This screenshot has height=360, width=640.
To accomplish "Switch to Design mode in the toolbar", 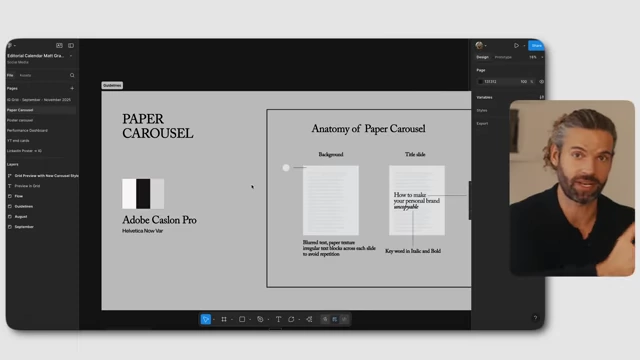I will 335,319.
